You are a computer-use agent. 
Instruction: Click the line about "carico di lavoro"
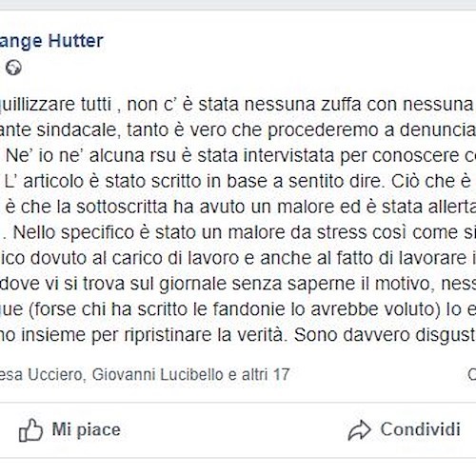tap(238, 258)
